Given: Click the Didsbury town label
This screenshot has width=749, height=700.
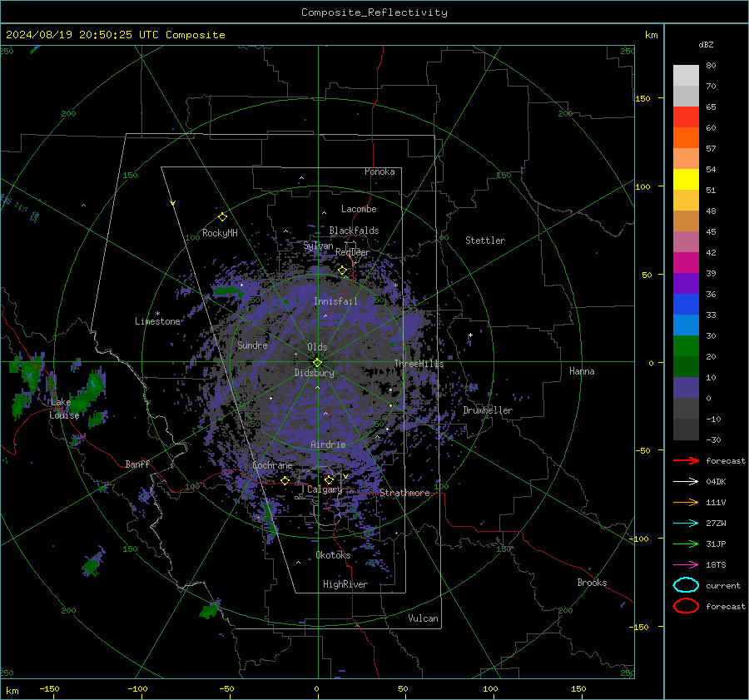Looking at the screenshot, I should coord(314,373).
